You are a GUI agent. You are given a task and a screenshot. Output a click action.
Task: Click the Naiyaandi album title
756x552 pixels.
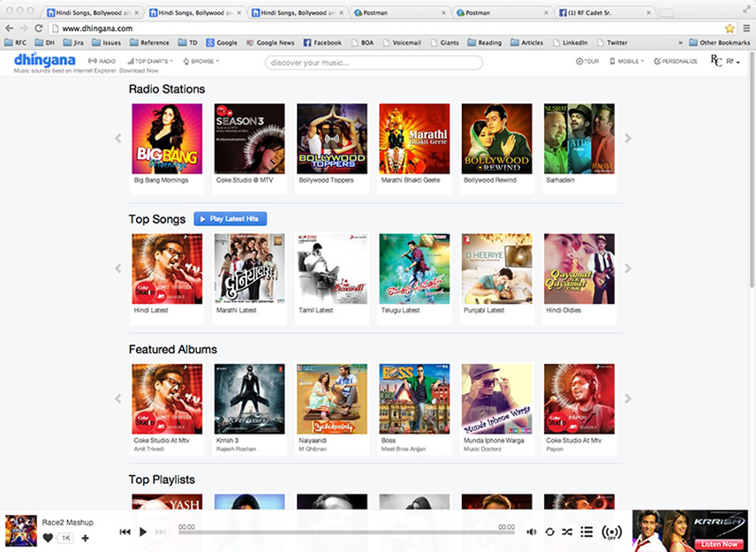[313, 441]
